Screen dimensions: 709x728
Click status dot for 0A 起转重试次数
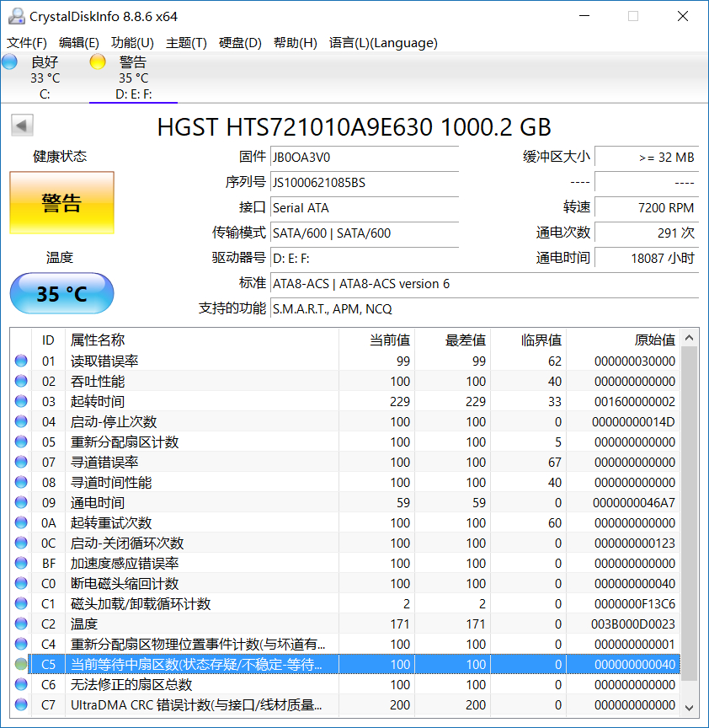21,522
